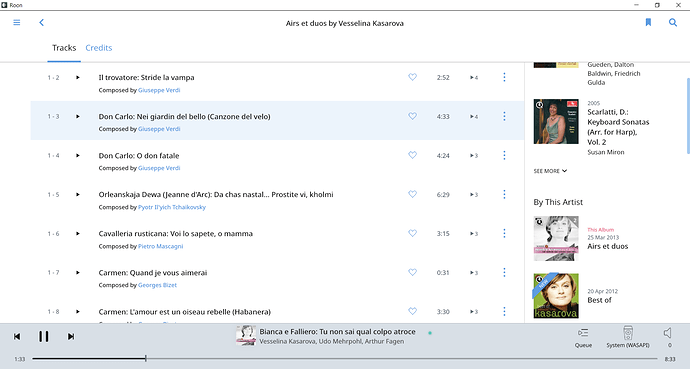
Task: Click the Susan Miron artist name
Action: coord(606,152)
